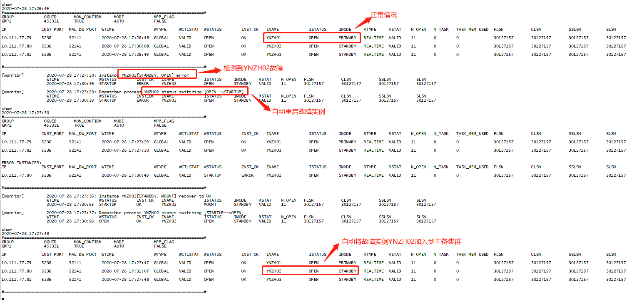
Task: Click ERROR value in the ERROR INSTANCES row
Action: [x=248, y=175]
